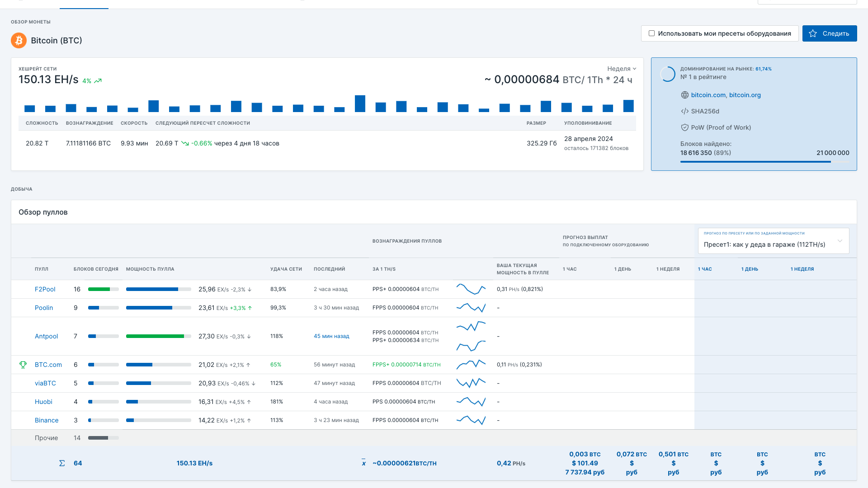Click the viaBTC reward sparkline chart

tap(471, 383)
